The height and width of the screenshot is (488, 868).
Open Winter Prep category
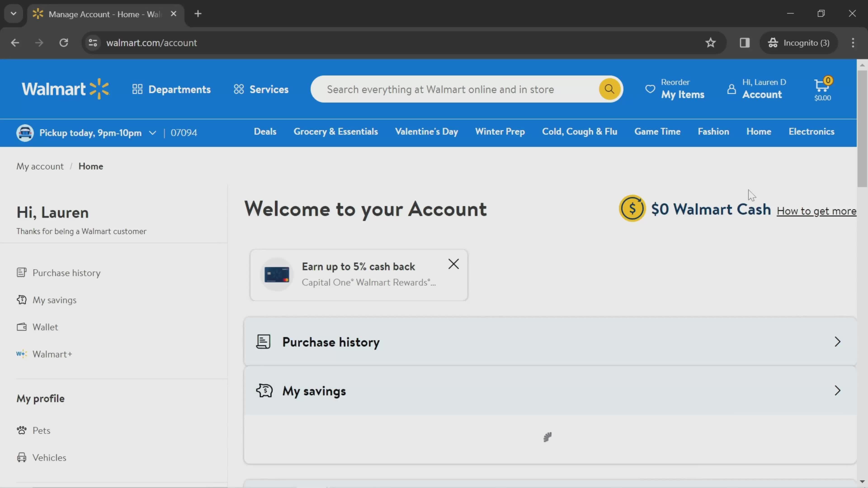tap(500, 132)
